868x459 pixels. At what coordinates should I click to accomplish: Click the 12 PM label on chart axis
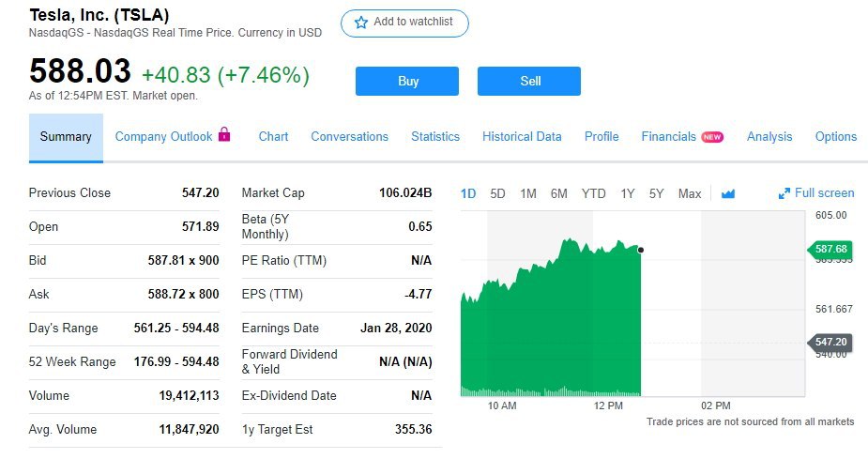(x=608, y=405)
